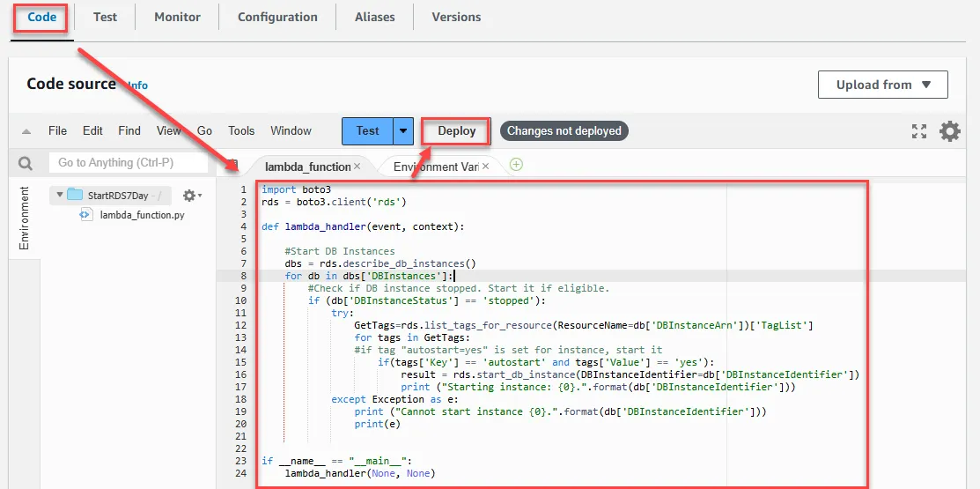Click the 'def lambda_handler(event, context):' line
The image size is (980, 489).
pos(363,226)
